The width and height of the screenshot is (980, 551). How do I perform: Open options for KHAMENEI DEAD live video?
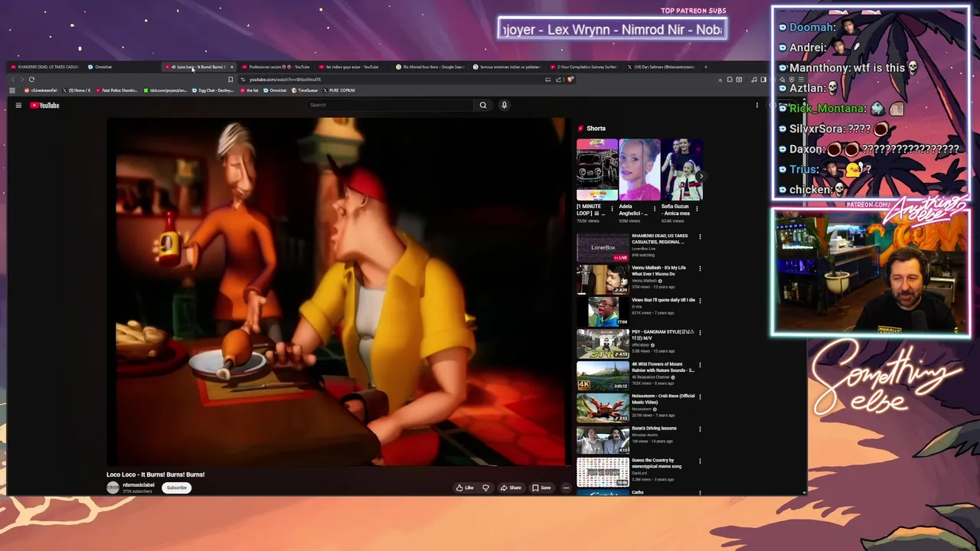tap(700, 237)
